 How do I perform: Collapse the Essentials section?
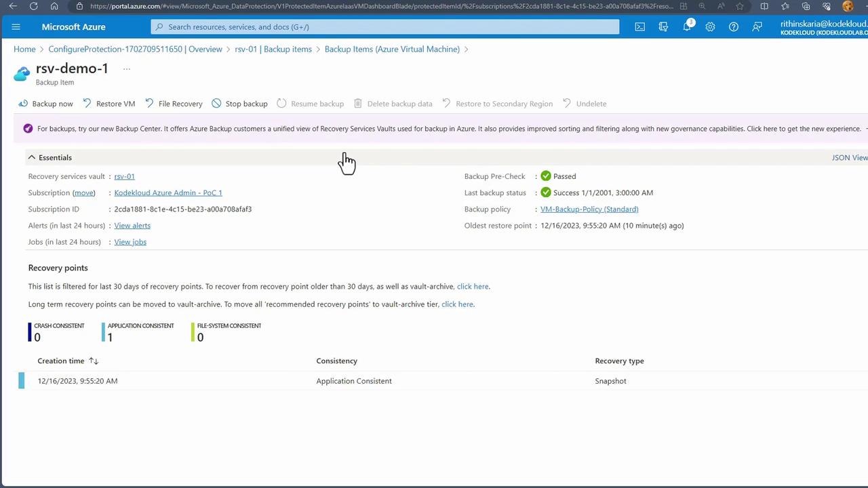[32, 157]
